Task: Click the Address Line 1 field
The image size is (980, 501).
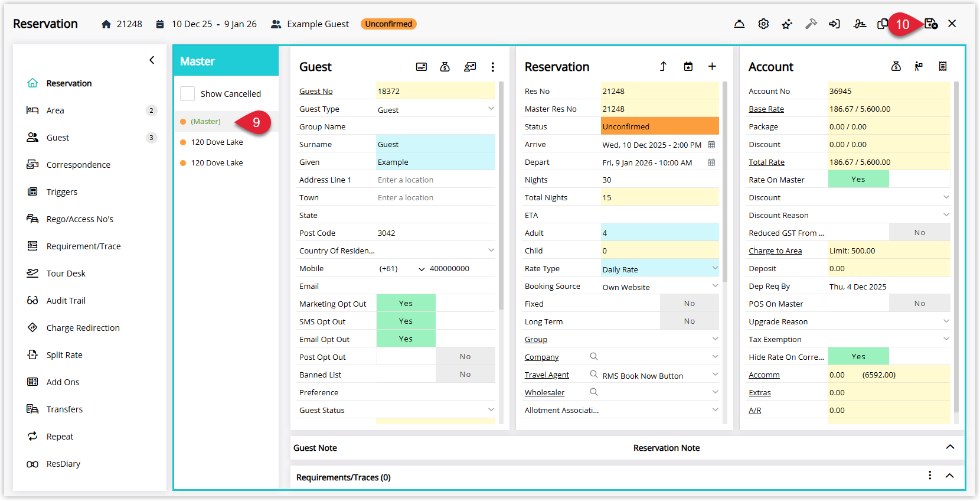Action: [x=436, y=180]
